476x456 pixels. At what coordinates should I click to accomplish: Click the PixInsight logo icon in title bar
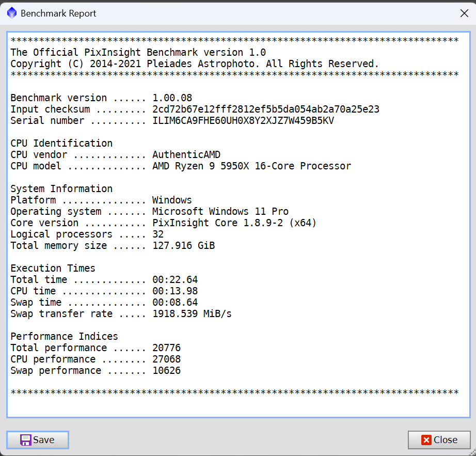pos(11,13)
